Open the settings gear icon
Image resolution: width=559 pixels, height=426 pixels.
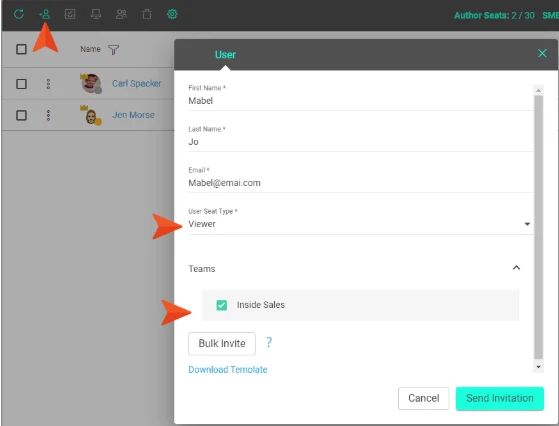click(x=172, y=14)
